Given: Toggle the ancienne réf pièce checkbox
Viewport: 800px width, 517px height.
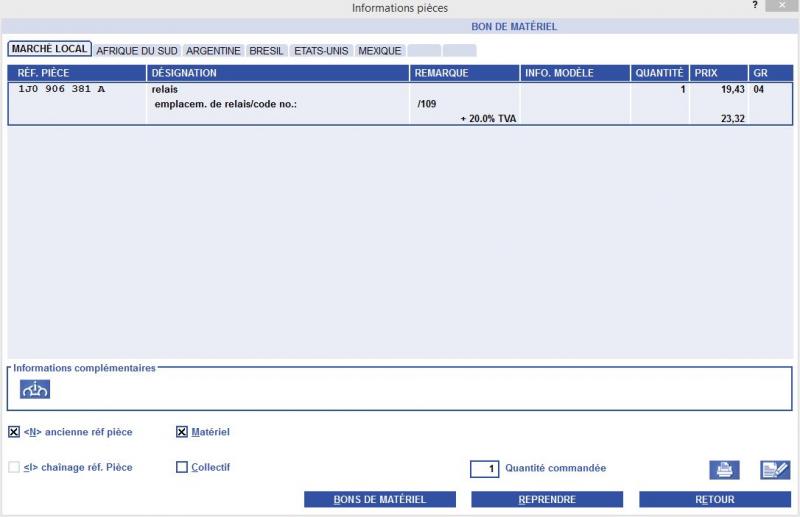Looking at the screenshot, I should click(x=14, y=432).
